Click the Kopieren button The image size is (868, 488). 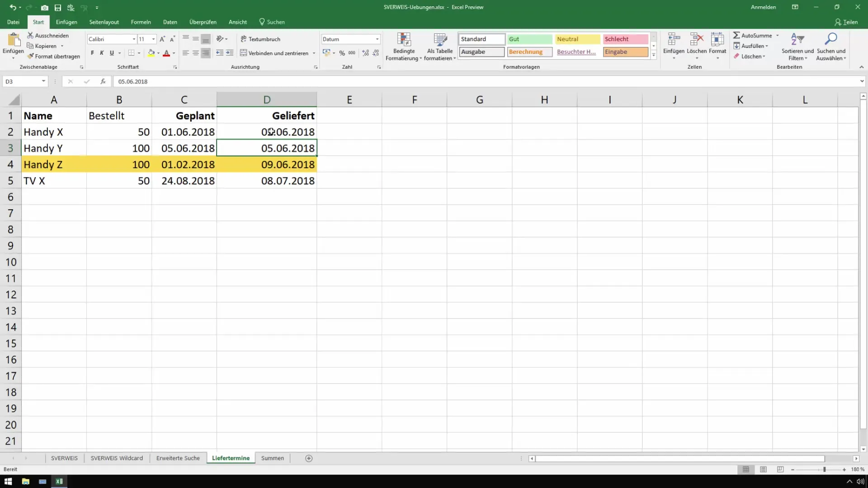pos(42,46)
